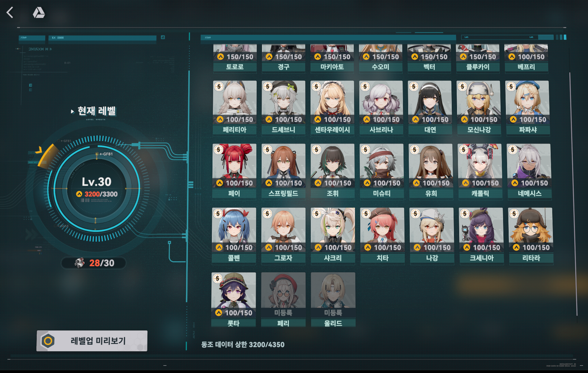Click the up-arrow icon on 롯타's 100/150
Image resolution: width=588 pixels, height=373 pixels.
tap(219, 313)
